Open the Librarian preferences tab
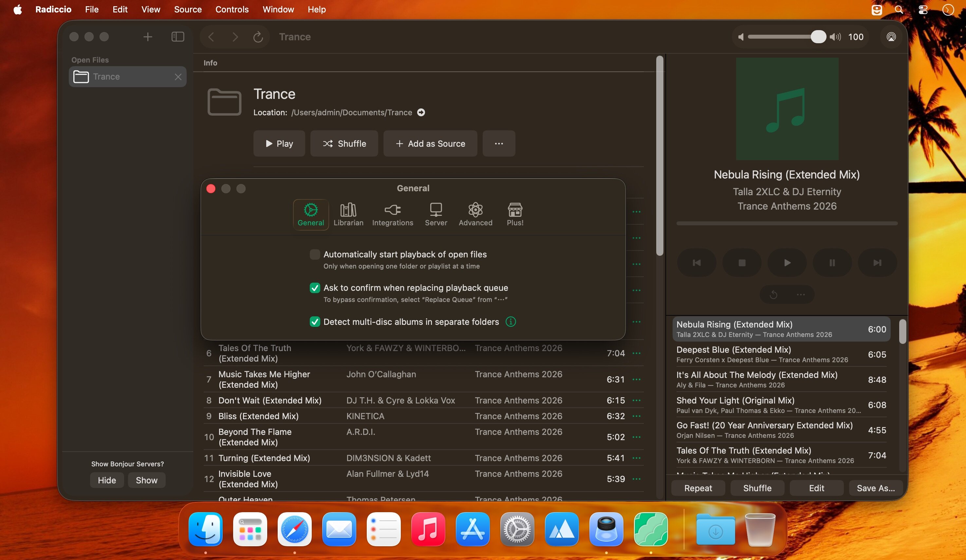Image resolution: width=966 pixels, height=560 pixels. (x=348, y=214)
